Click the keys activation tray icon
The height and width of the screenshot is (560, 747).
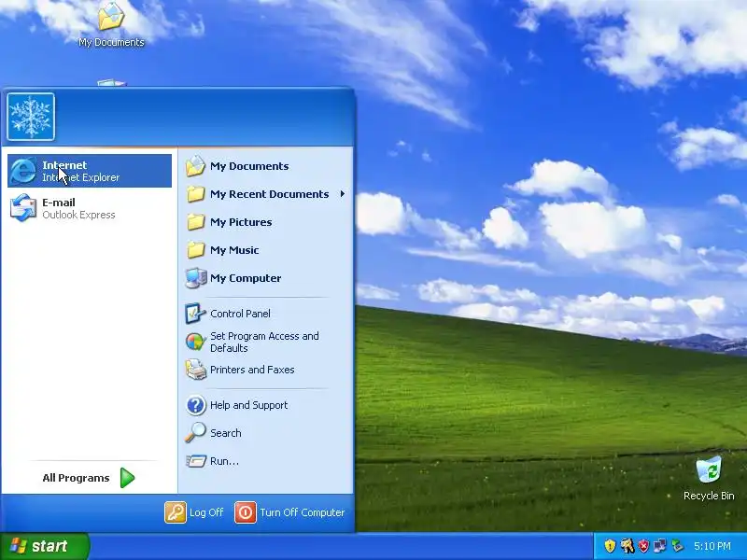(627, 546)
